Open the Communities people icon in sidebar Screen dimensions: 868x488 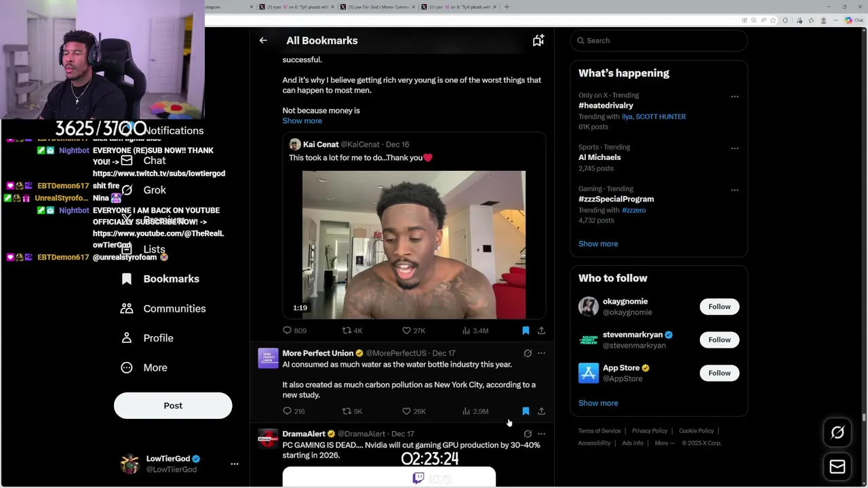tap(127, 308)
